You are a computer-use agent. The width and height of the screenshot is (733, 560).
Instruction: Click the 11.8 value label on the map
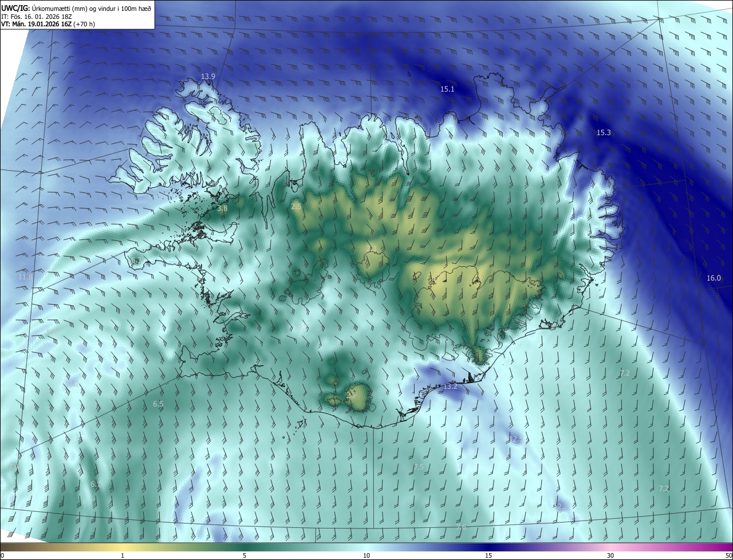point(26,277)
